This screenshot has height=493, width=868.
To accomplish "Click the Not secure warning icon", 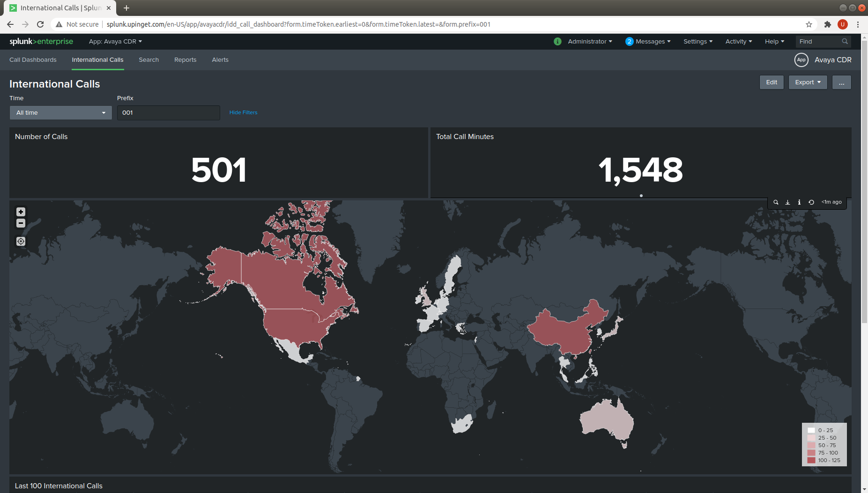I will (59, 24).
